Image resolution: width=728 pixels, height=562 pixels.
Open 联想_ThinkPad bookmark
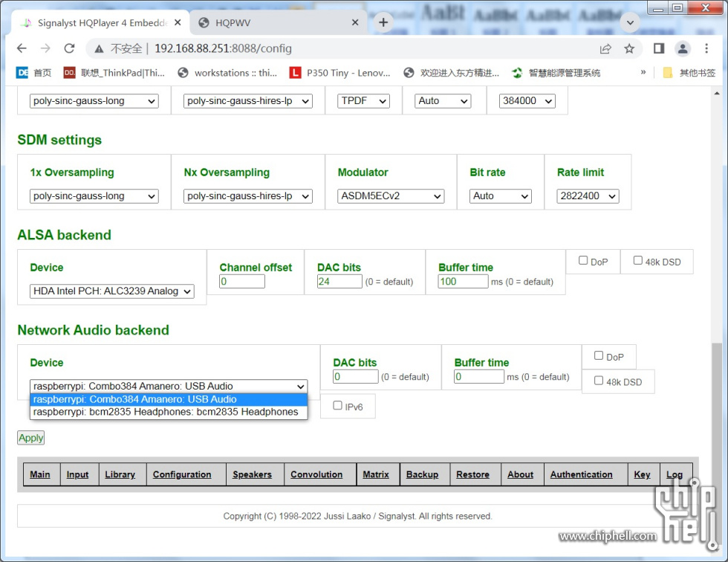coord(114,72)
